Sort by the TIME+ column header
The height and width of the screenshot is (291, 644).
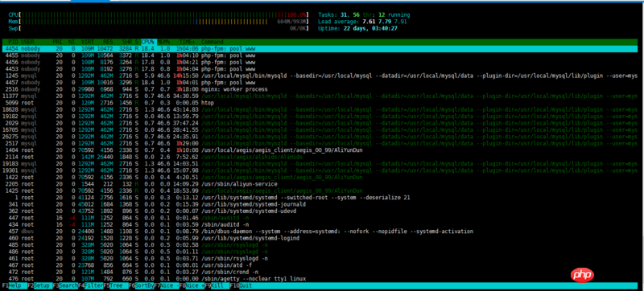[x=188, y=42]
